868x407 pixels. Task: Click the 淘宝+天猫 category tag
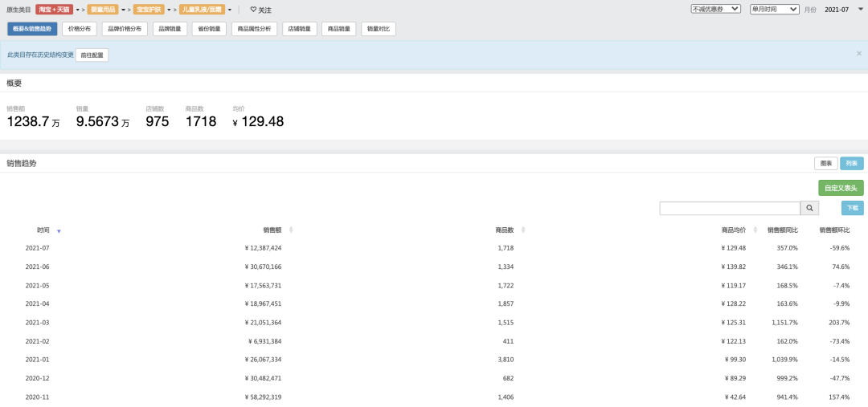(55, 10)
